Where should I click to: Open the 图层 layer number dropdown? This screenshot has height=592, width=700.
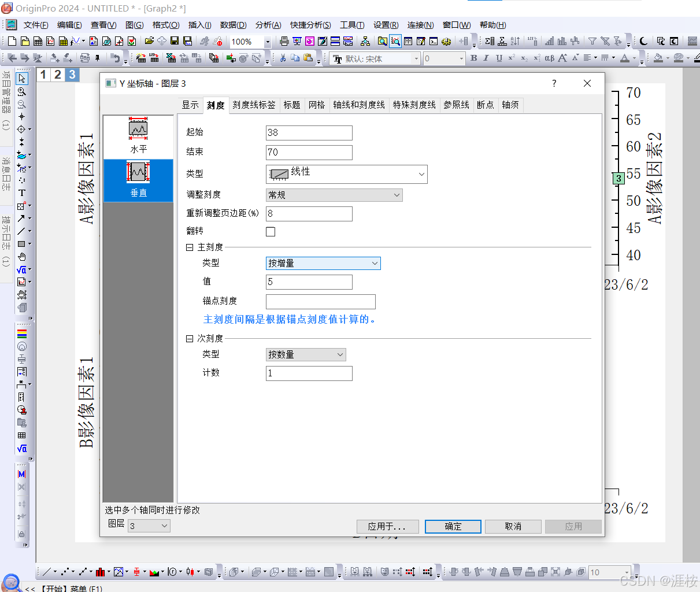(x=149, y=526)
